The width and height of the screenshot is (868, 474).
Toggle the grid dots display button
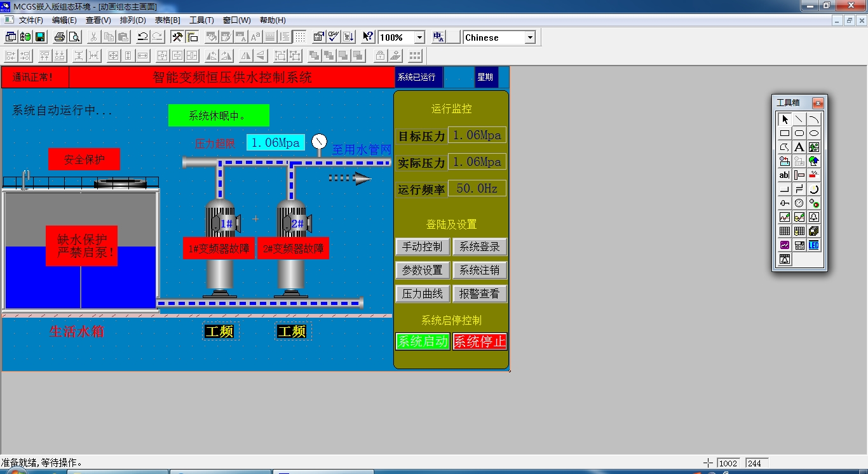pos(300,37)
